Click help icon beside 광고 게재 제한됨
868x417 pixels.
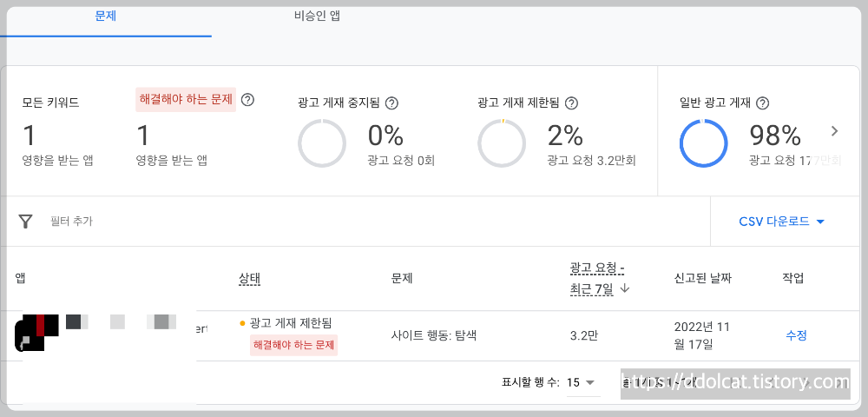[571, 103]
